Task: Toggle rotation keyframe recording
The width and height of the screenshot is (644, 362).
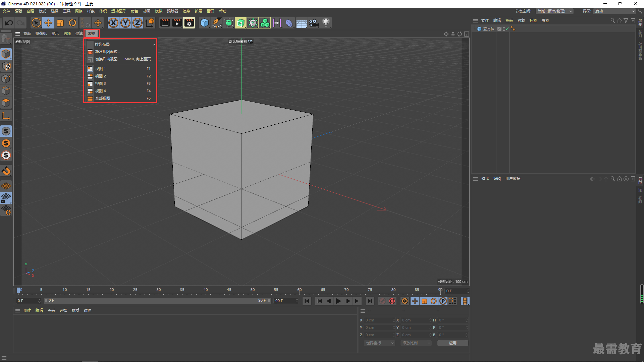Action: coord(434,301)
